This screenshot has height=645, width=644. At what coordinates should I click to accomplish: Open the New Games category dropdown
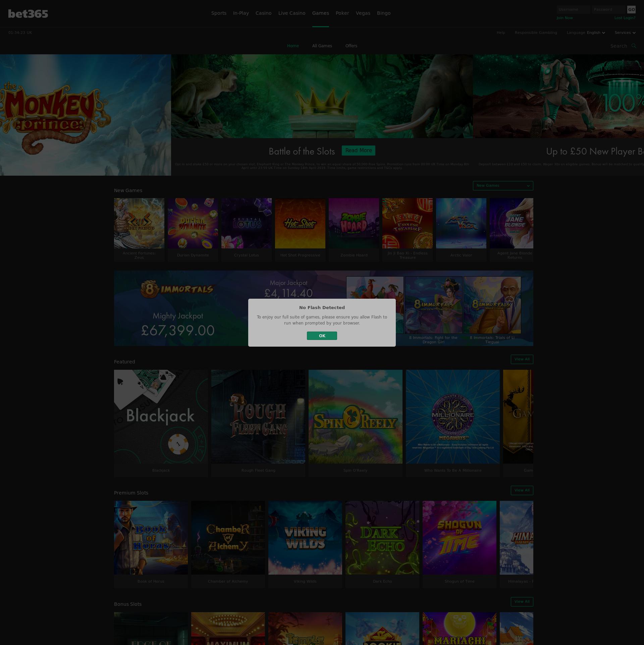pyautogui.click(x=503, y=186)
